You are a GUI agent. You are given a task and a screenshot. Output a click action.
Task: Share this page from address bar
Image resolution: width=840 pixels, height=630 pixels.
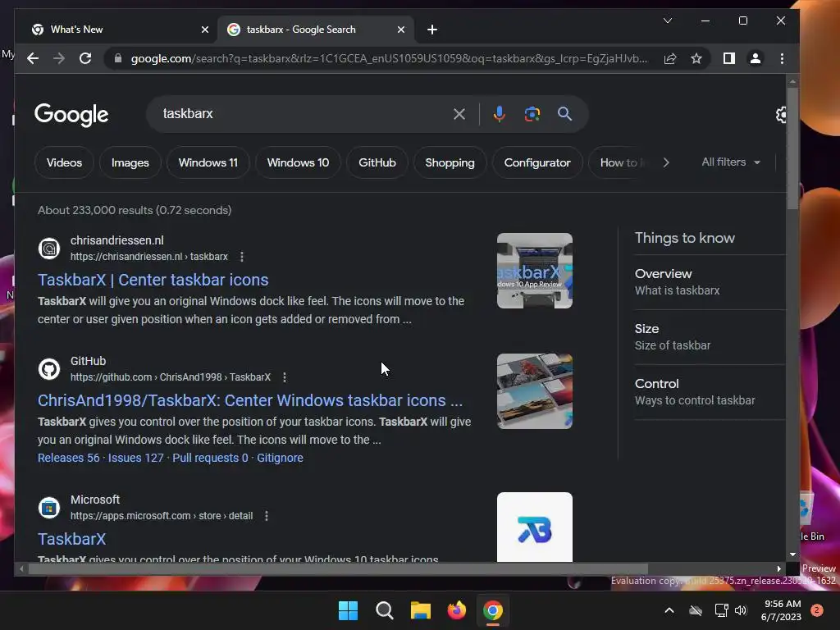pyautogui.click(x=670, y=58)
